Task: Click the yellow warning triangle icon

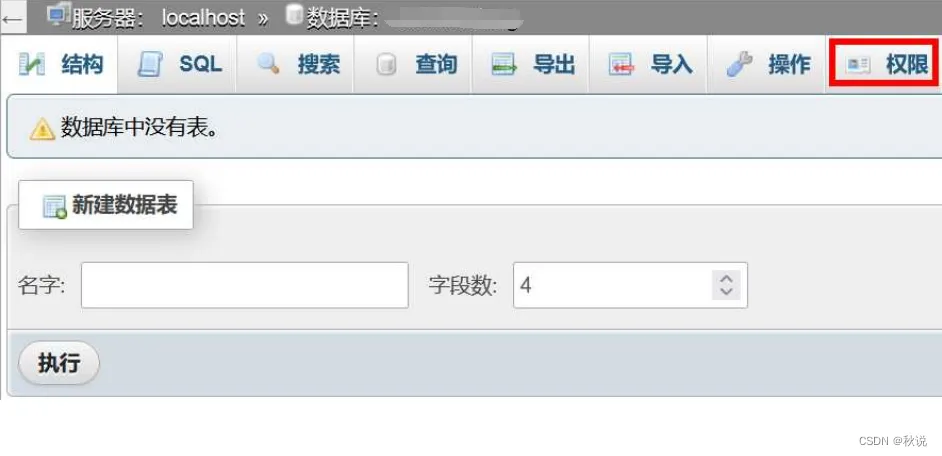Action: [x=42, y=129]
